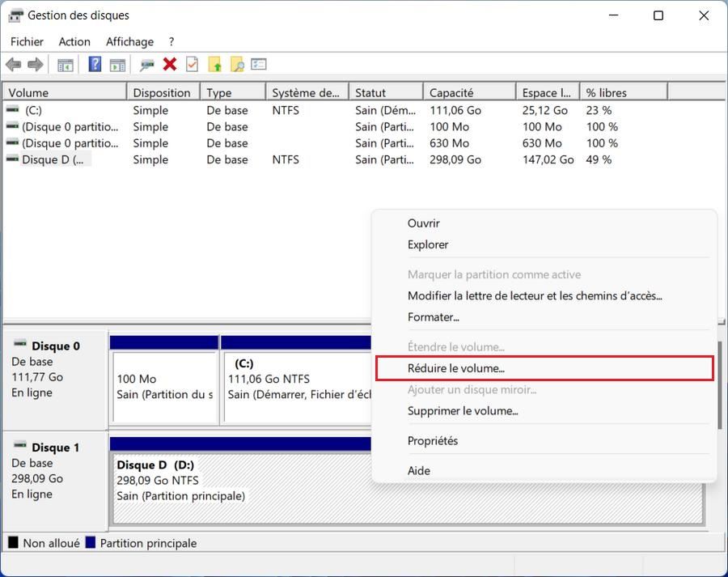Click the Statut column header
The height and width of the screenshot is (577, 728).
(x=370, y=93)
